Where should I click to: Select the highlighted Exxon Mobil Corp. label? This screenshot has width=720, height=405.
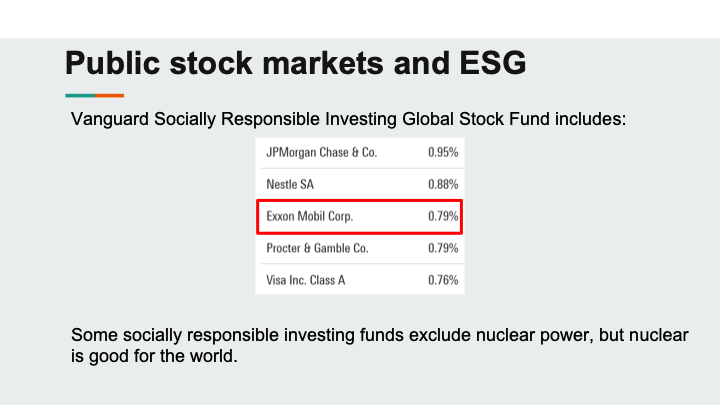(309, 216)
